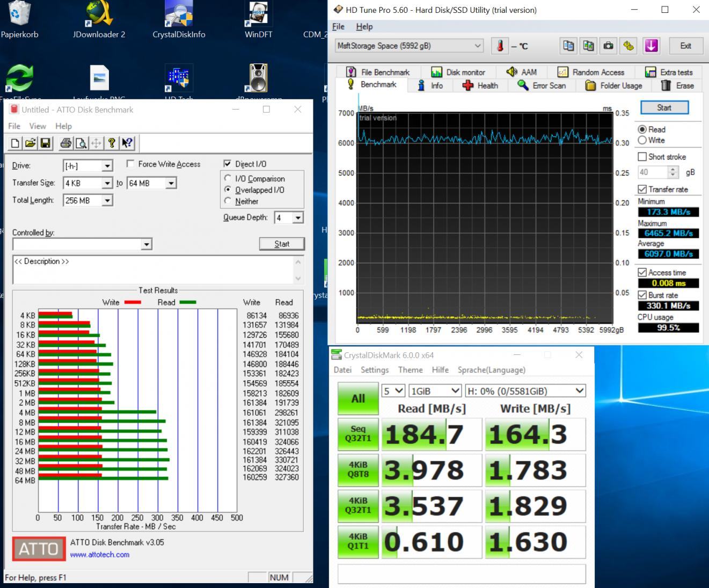Select I/O Comparison radio option
709x588 pixels.
click(228, 178)
